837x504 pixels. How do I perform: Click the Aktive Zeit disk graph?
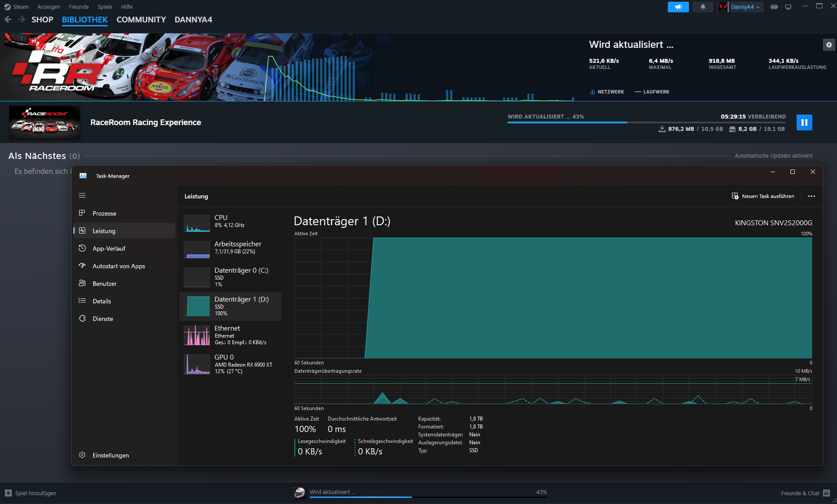tap(553, 298)
